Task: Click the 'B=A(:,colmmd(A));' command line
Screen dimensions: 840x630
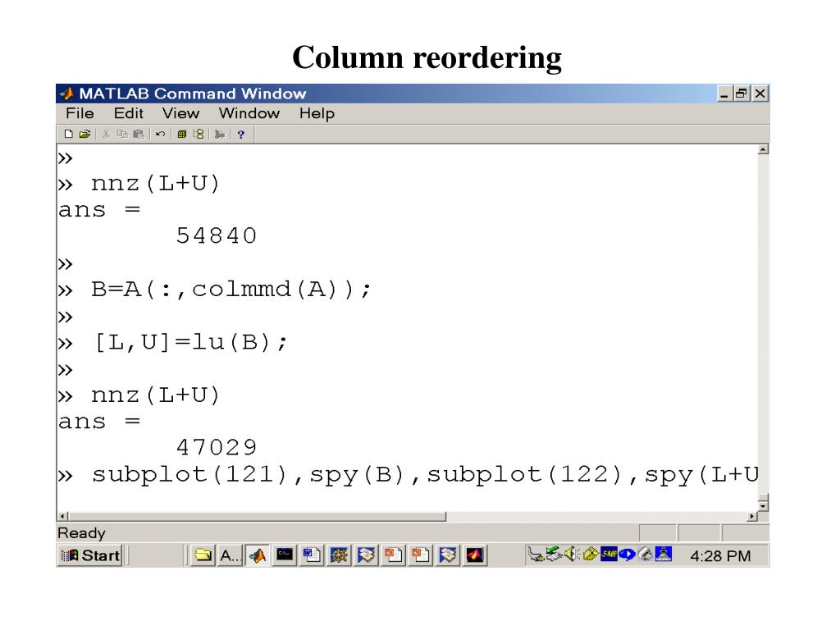Action: 231,290
